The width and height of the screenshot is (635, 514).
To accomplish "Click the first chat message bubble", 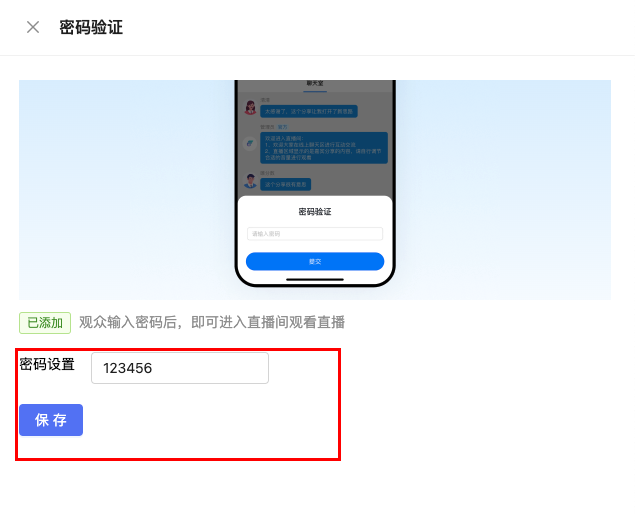I will pyautogui.click(x=309, y=111).
